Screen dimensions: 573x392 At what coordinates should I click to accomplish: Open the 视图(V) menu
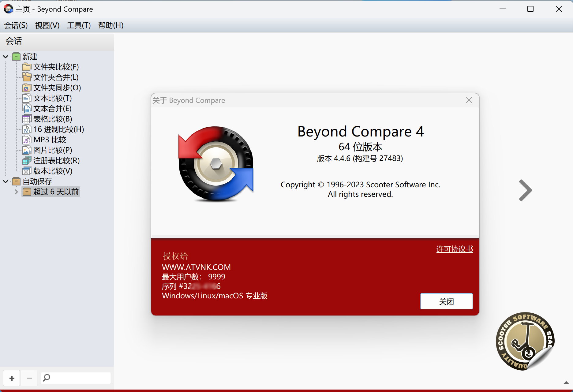[47, 25]
